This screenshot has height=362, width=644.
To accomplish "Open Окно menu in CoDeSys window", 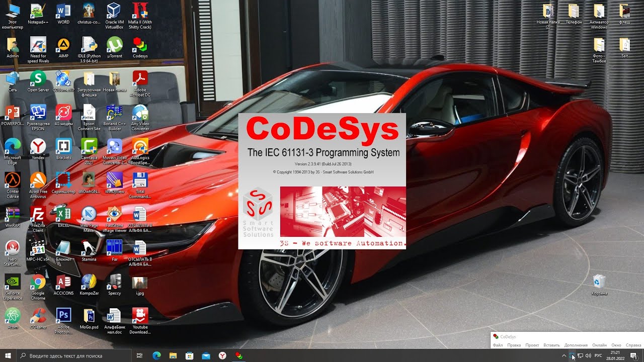I will pyautogui.click(x=616, y=345).
